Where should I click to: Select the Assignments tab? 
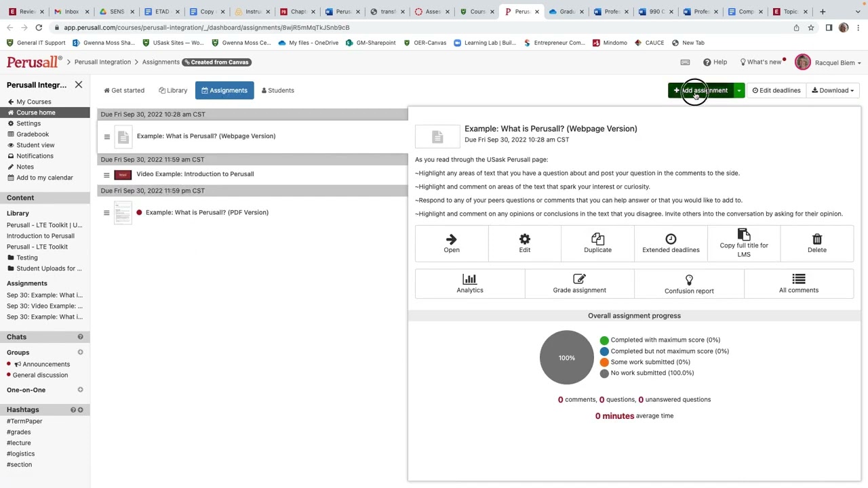click(224, 90)
